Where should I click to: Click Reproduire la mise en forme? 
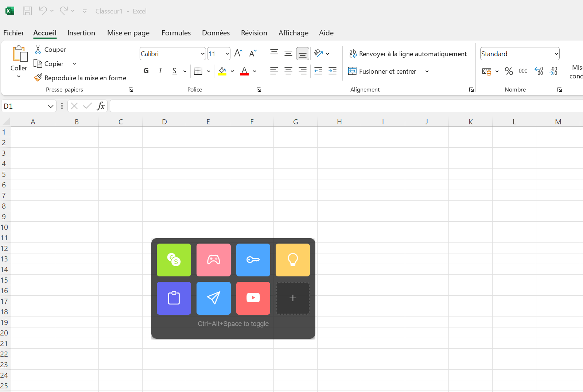[x=80, y=78]
